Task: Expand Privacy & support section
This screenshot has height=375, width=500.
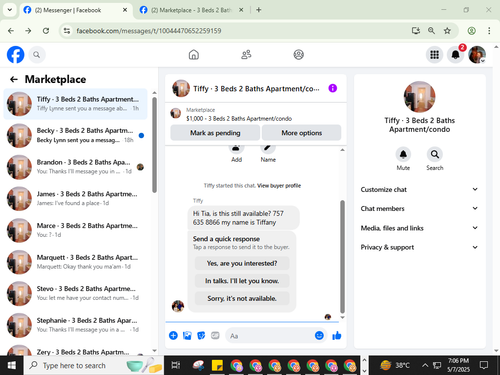Action: coord(419,247)
